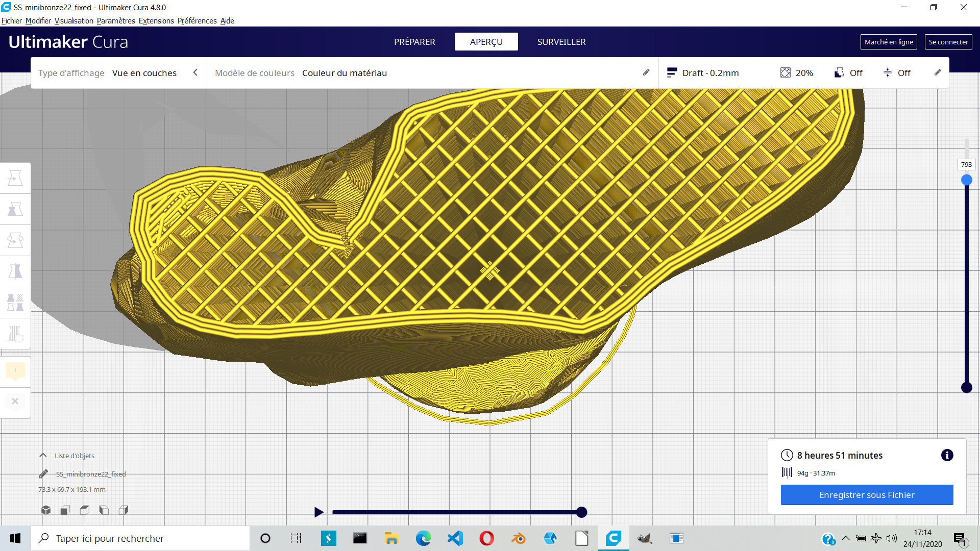Open Cortana circle icon on taskbar
This screenshot has width=980, height=551.
[265, 538]
